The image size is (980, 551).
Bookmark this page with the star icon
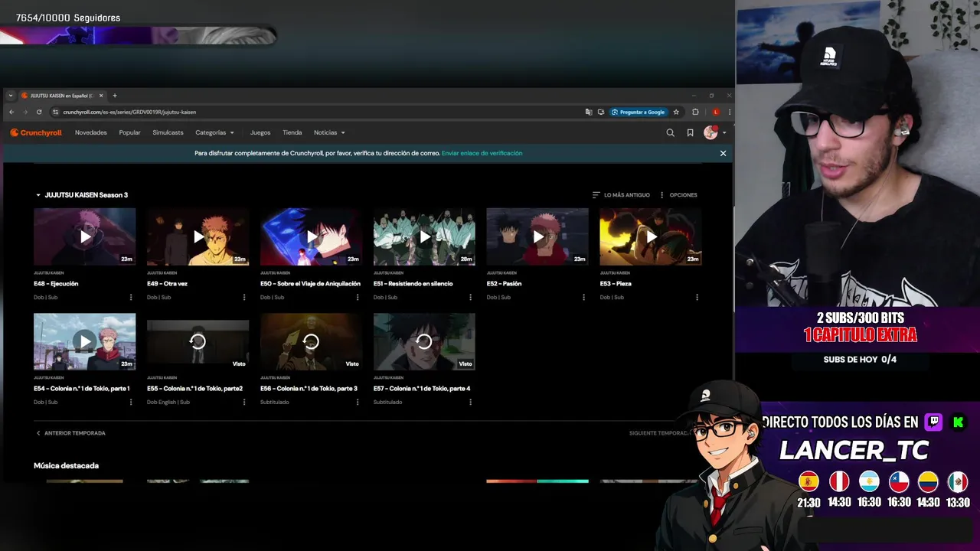(x=676, y=112)
